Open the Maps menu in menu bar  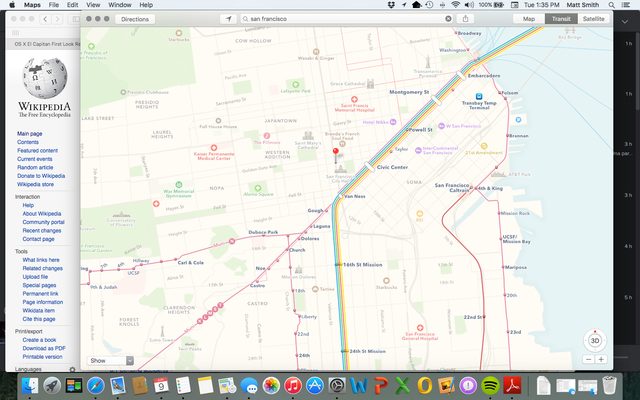coord(32,5)
